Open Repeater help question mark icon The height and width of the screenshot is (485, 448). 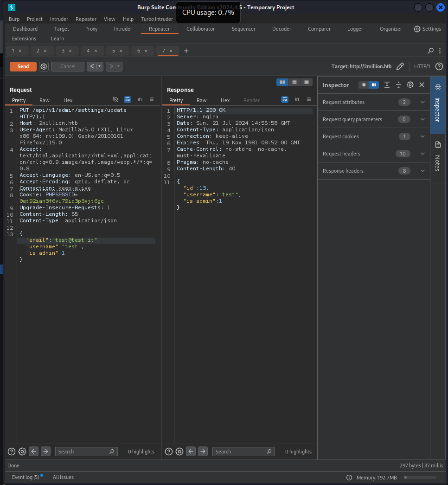[439, 66]
